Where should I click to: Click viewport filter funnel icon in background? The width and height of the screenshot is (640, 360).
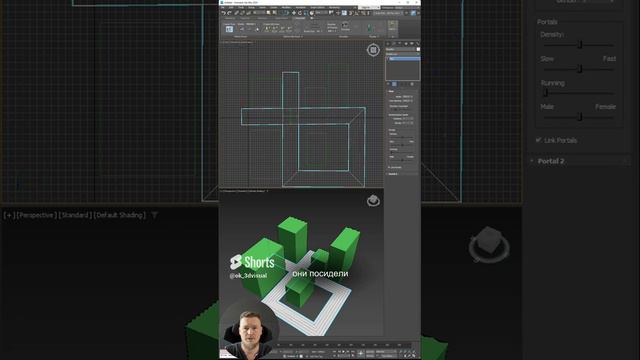(154, 215)
